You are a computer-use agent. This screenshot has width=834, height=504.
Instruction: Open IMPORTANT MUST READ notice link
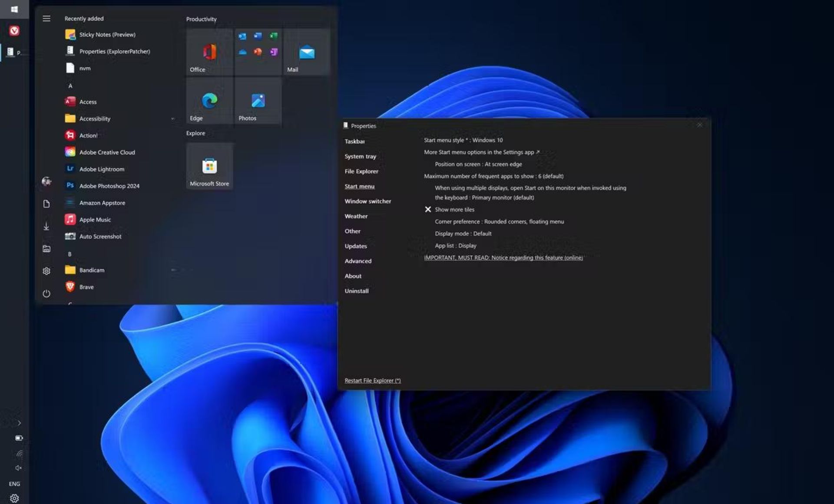click(x=503, y=257)
